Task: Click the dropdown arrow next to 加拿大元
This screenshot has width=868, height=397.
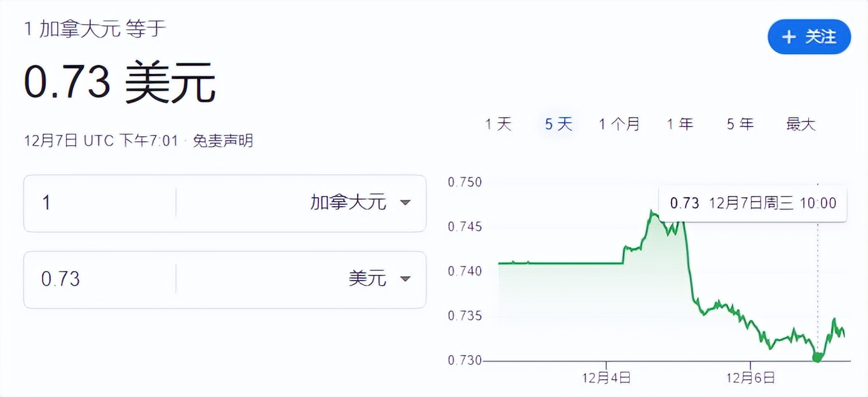Action: click(x=405, y=203)
